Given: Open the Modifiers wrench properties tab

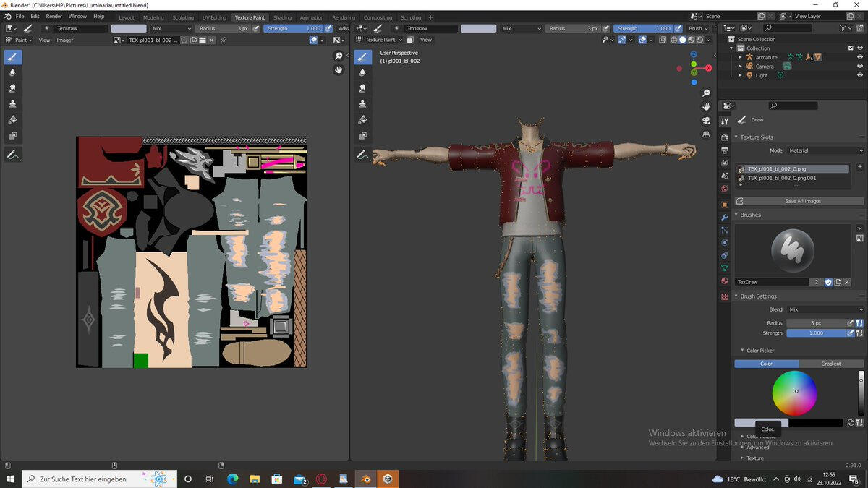Looking at the screenshot, I should pyautogui.click(x=725, y=217).
